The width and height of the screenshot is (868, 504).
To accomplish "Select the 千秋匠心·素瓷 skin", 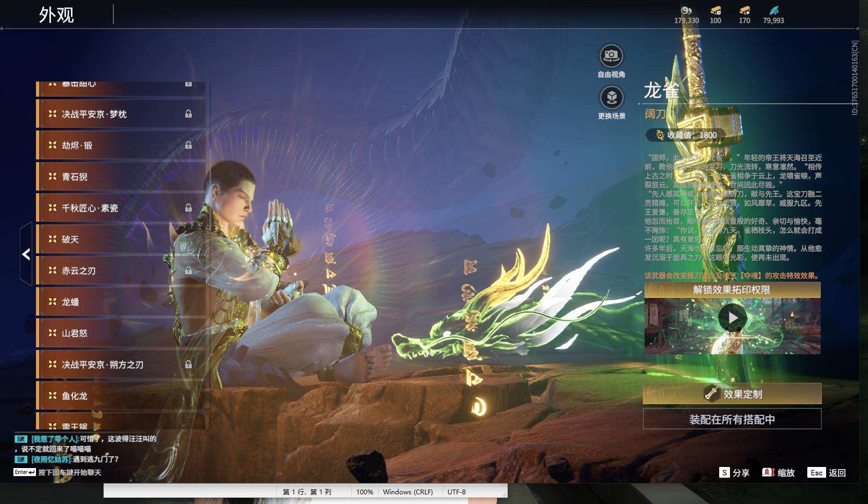I will [121, 208].
